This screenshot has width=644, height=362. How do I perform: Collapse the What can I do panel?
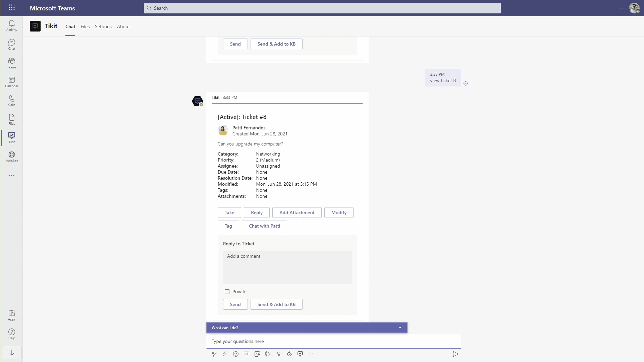pyautogui.click(x=400, y=328)
